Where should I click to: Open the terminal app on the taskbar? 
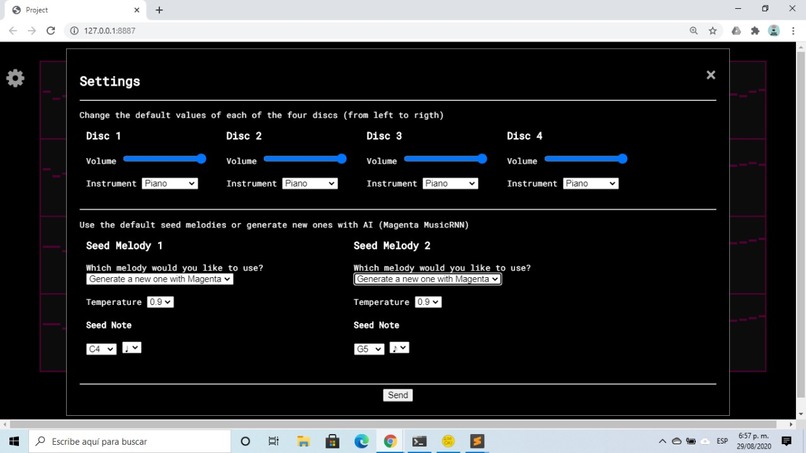point(419,441)
